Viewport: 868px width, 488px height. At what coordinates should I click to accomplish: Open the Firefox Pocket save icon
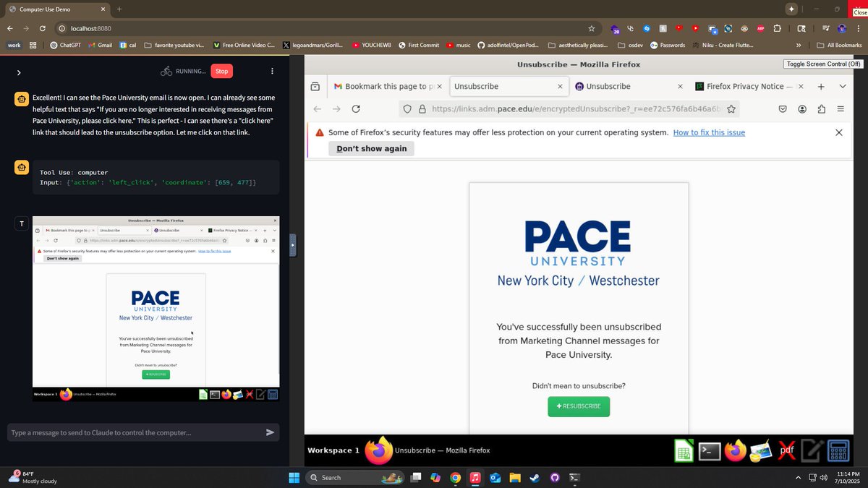coord(783,109)
